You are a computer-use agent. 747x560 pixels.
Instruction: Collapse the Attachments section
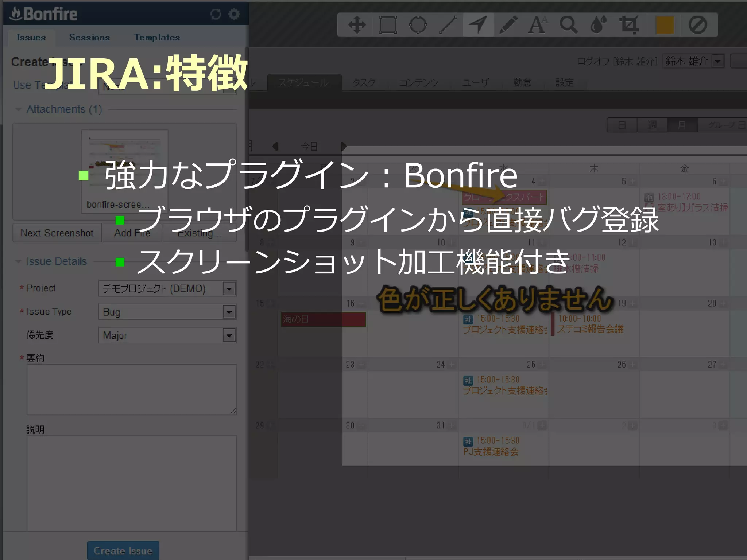pos(18,109)
